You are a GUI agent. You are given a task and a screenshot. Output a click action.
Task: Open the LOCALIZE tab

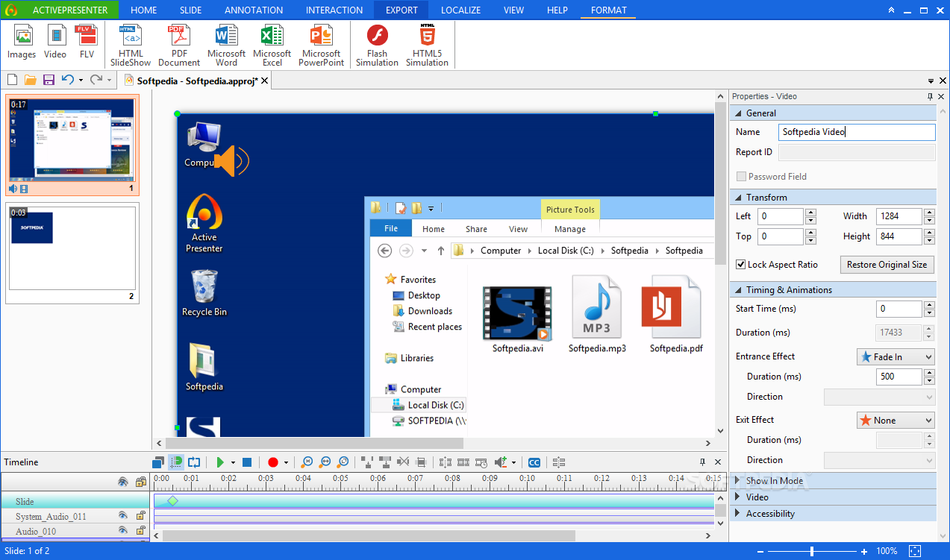460,10
